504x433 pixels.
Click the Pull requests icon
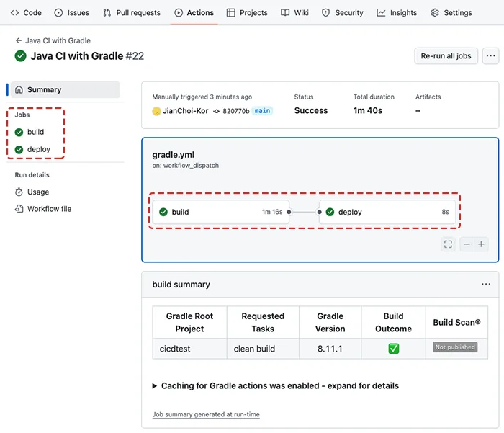coord(107,12)
